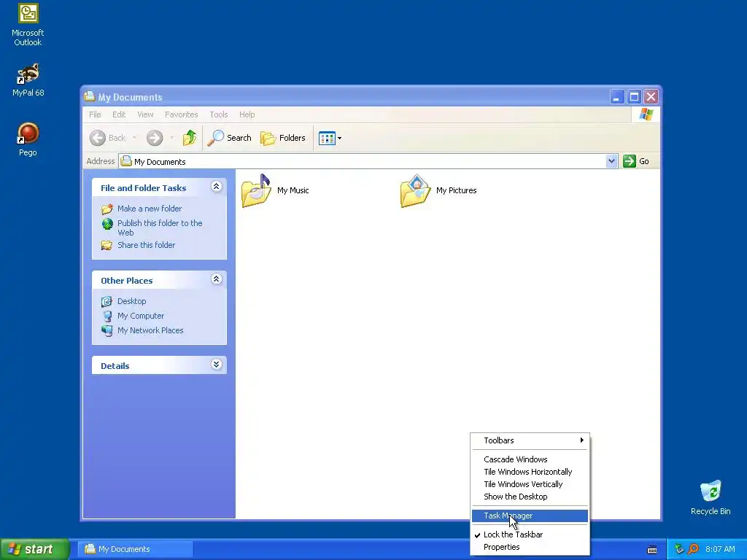Click the Go button
Screen dimensions: 747x560
click(x=636, y=161)
